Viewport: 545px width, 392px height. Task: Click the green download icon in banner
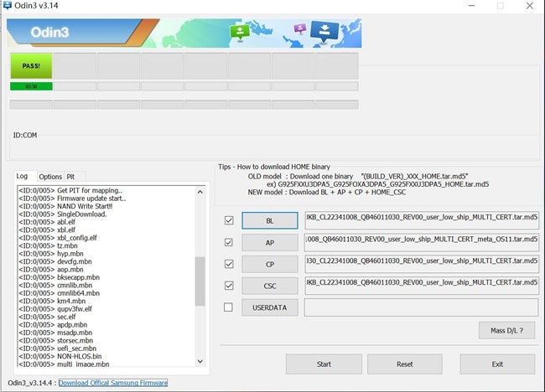tap(240, 33)
